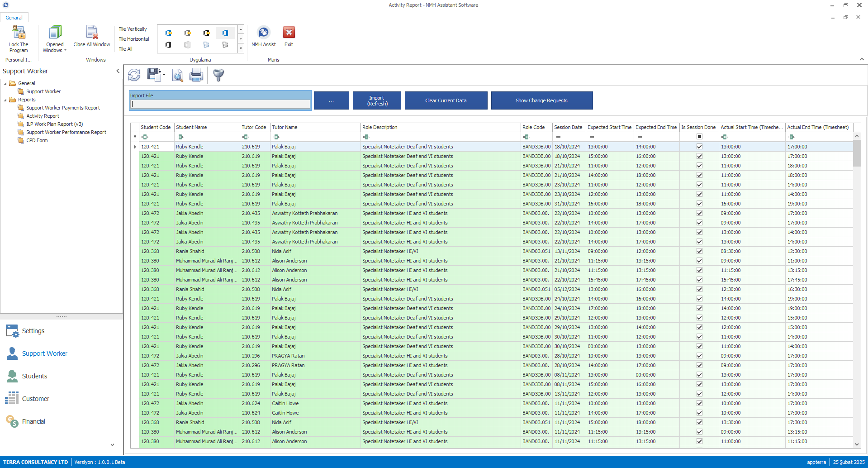Open the Opened Windows list icon
Viewport: 868px width, 468px height.
coord(55,33)
